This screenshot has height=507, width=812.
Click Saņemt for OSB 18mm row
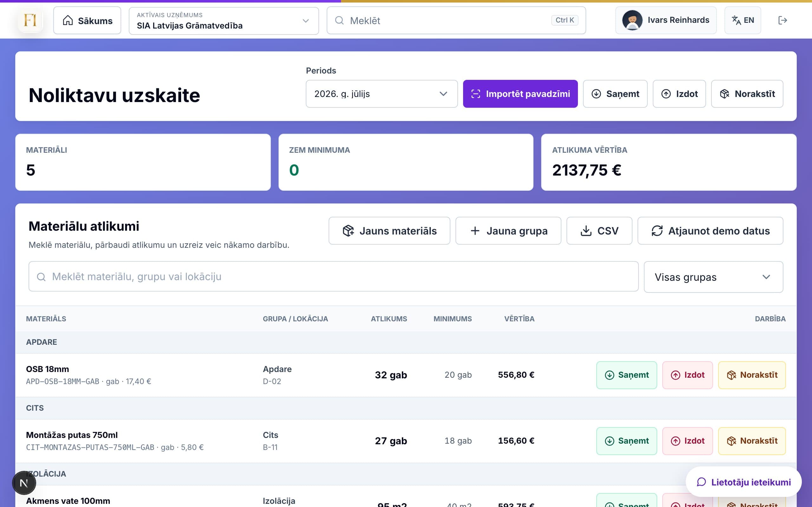pyautogui.click(x=626, y=375)
